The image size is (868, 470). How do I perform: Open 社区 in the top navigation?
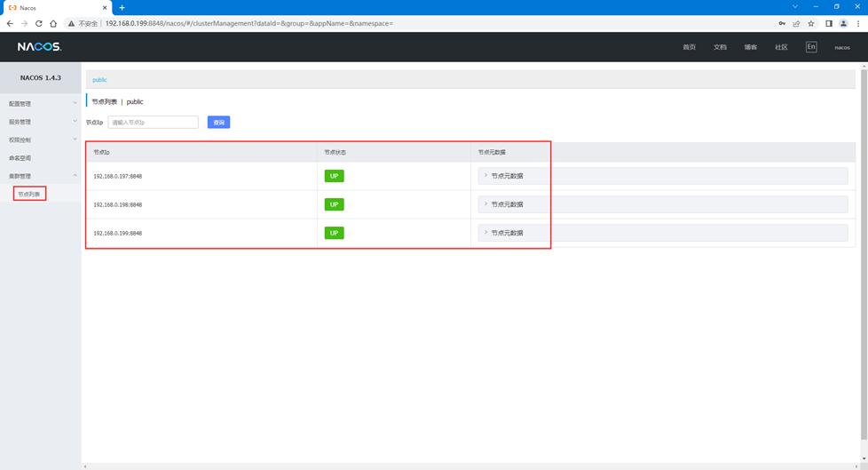click(781, 47)
